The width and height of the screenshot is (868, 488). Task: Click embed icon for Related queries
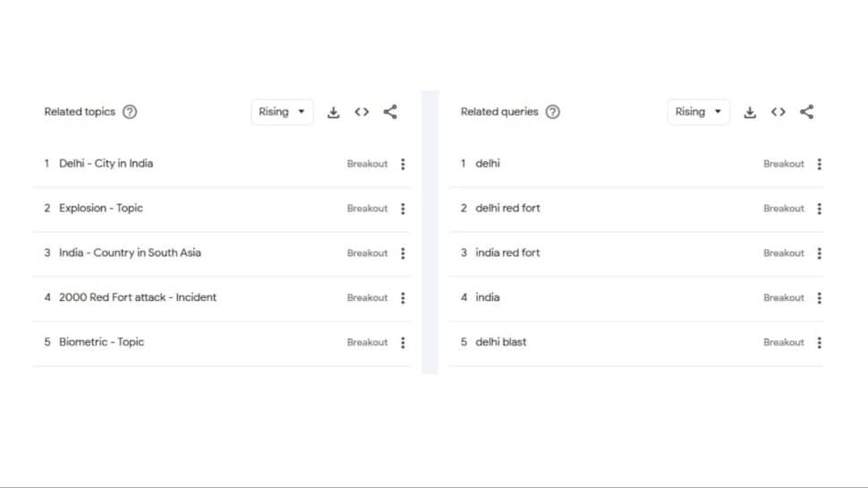coord(779,112)
